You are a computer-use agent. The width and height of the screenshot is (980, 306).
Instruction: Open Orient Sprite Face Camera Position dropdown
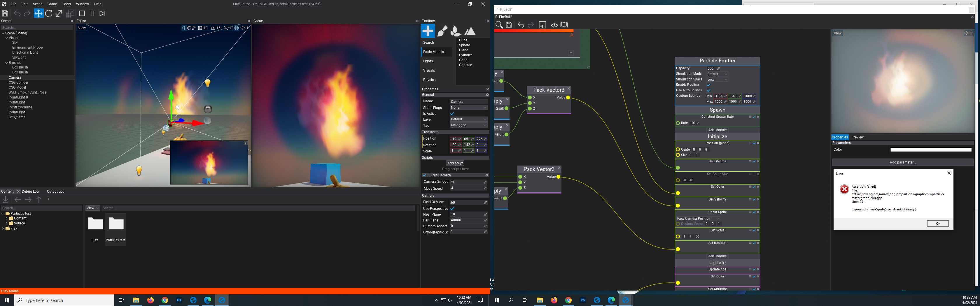point(698,219)
